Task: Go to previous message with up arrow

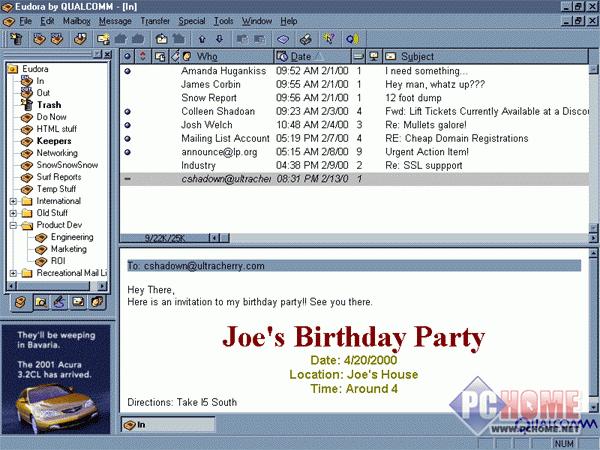Action: coord(202,39)
